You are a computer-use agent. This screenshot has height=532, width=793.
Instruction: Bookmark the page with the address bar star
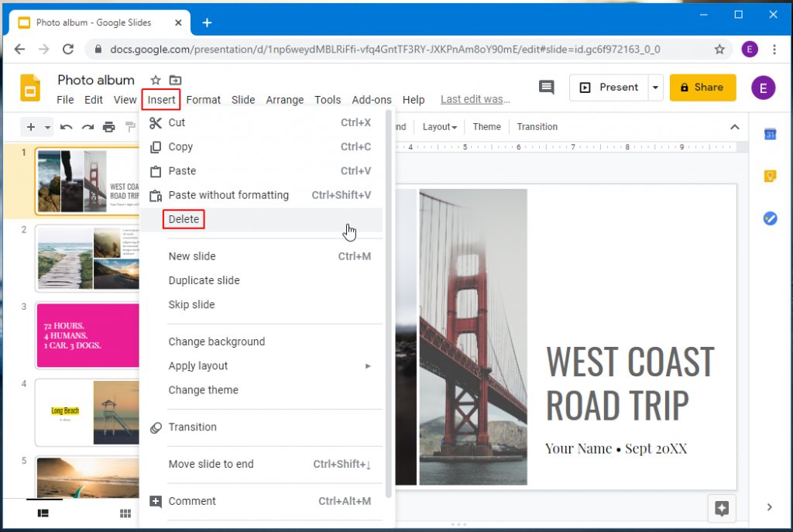719,49
